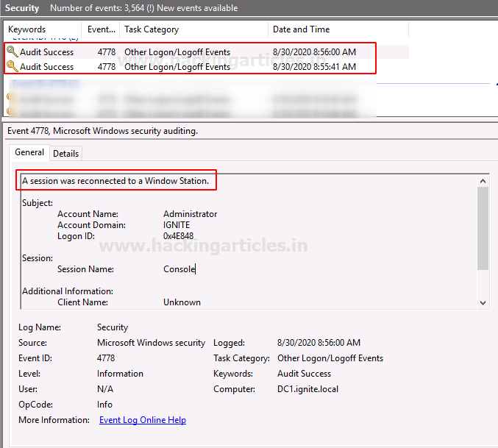
Task: Click the 'Event 4778, Microsoft Windows security auditing' header
Action: [x=102, y=131]
